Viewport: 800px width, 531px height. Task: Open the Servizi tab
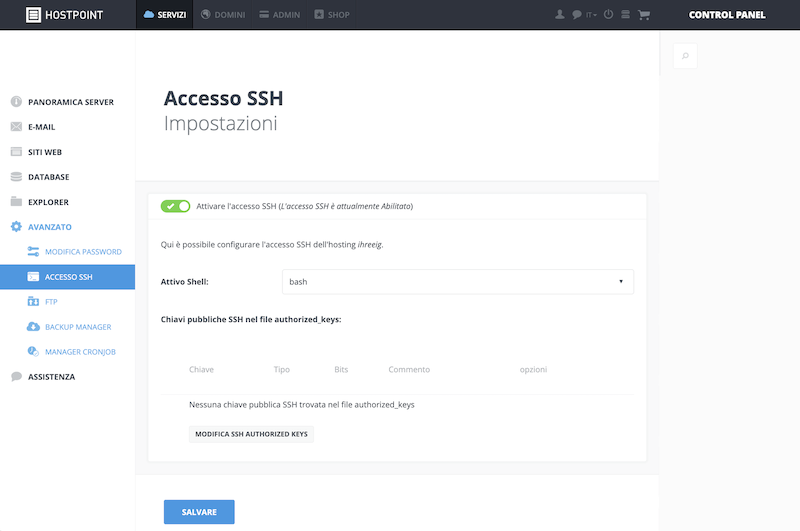[164, 15]
